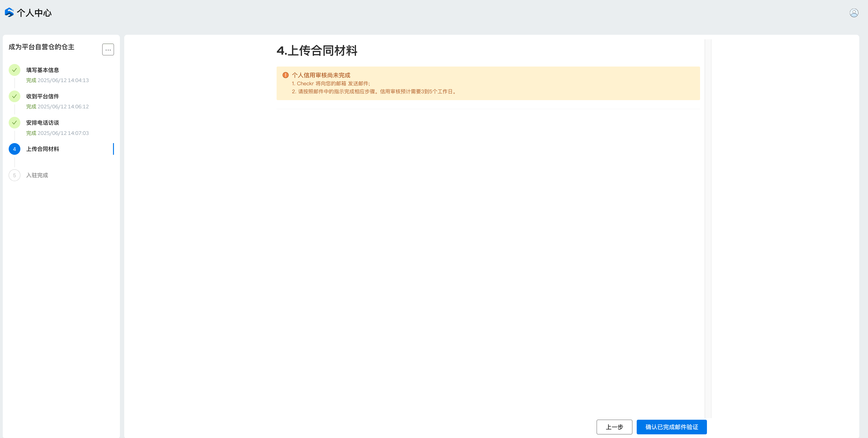Open the three-dot options menu
The image size is (868, 438).
[x=108, y=49]
